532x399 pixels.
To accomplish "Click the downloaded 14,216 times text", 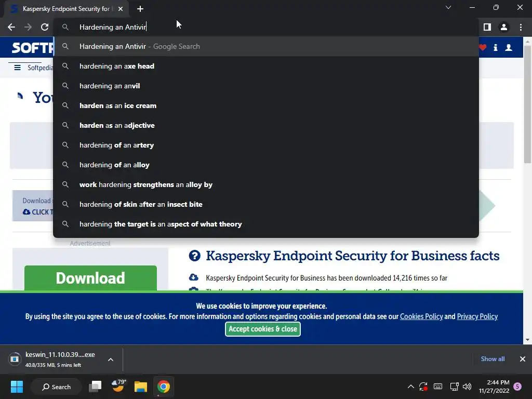I will pos(326,278).
